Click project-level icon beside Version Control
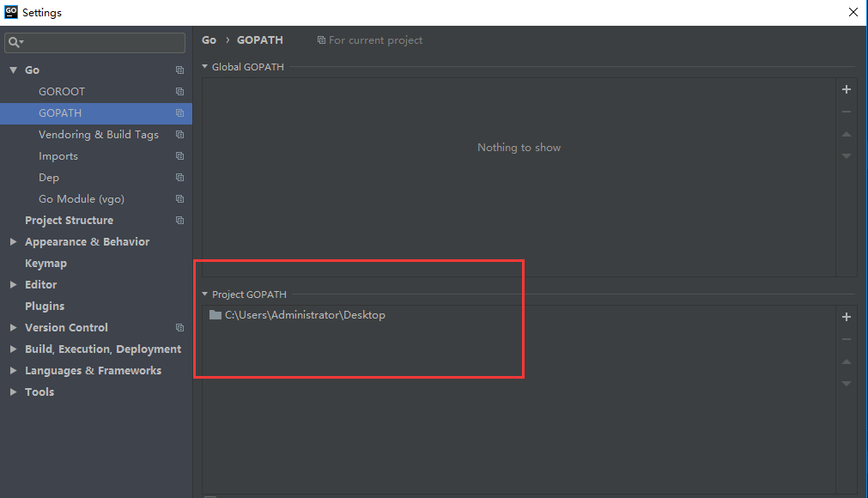Image resolution: width=868 pixels, height=498 pixels. [x=180, y=328]
